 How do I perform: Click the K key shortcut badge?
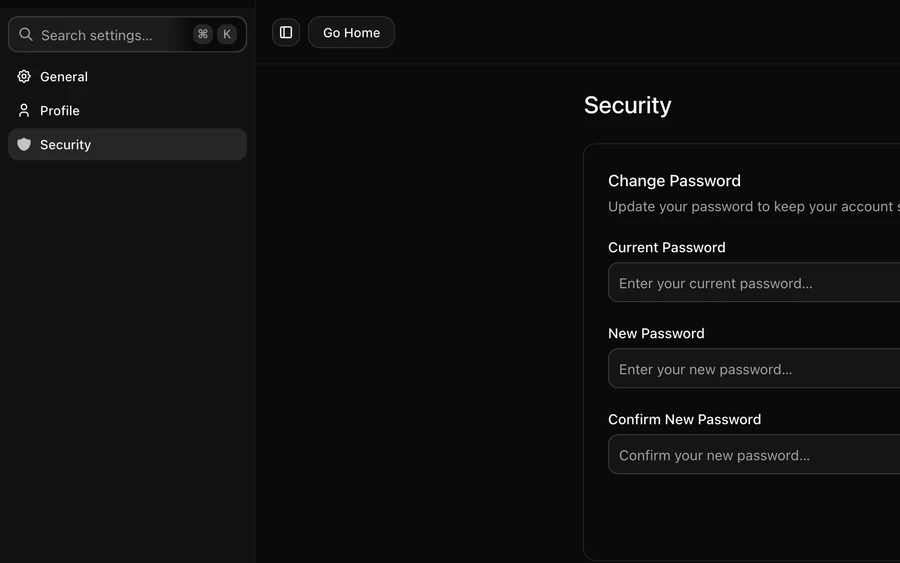pos(227,34)
